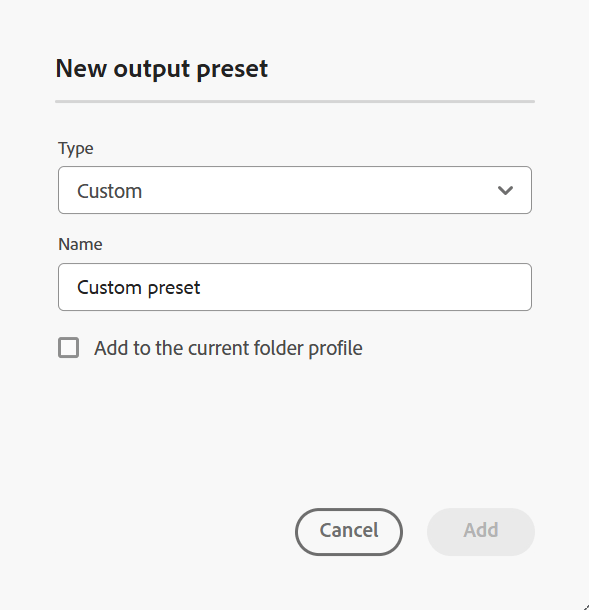Click the divider line under dialog title
This screenshot has height=610, width=589.
point(295,102)
